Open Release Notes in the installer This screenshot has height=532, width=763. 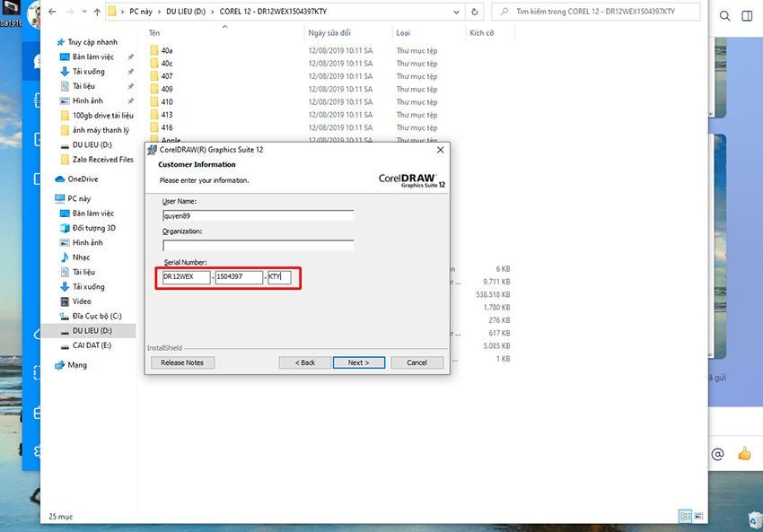[x=182, y=362]
